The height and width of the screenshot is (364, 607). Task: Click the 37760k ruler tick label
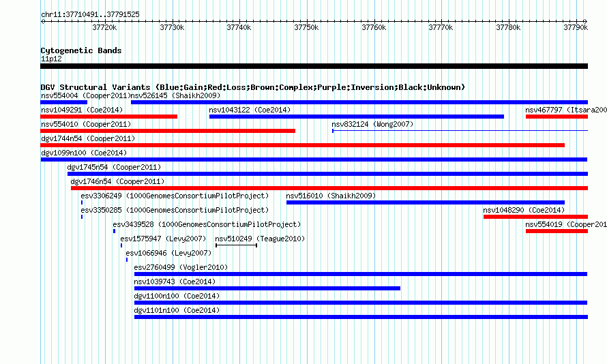374,27
